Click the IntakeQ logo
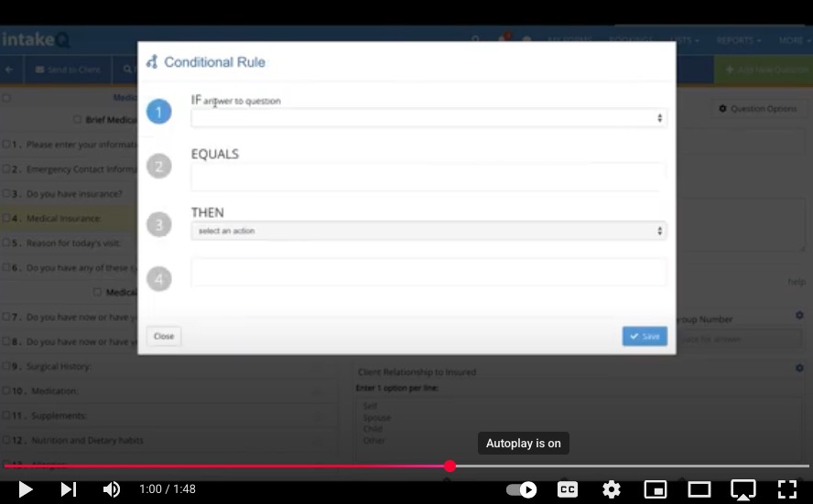 [36, 40]
